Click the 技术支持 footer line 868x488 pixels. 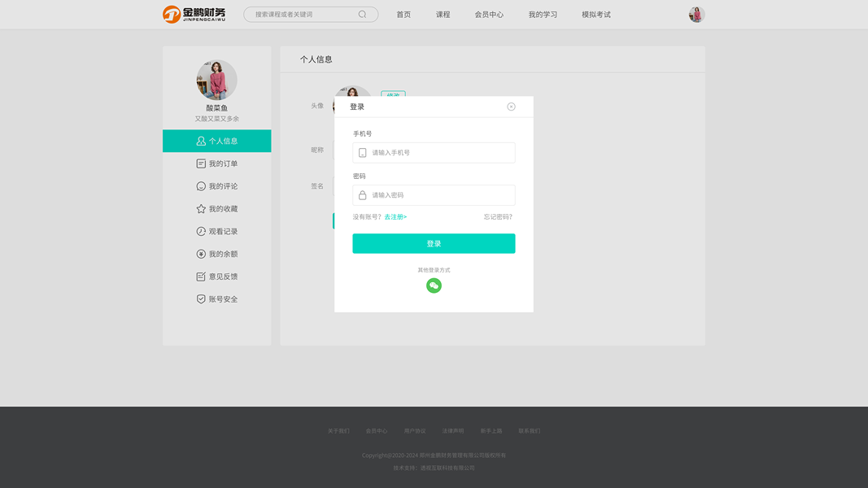click(x=434, y=468)
